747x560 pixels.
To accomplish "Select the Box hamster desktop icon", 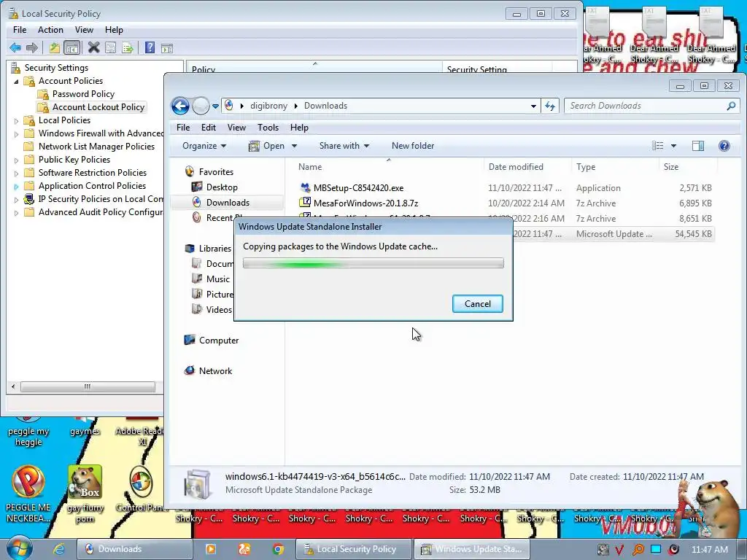I will pyautogui.click(x=85, y=494).
